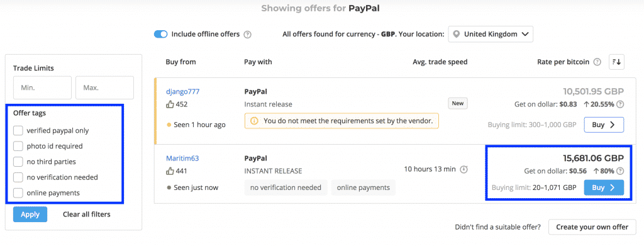Open the Rate per bitcoin help icon

pos(597,62)
